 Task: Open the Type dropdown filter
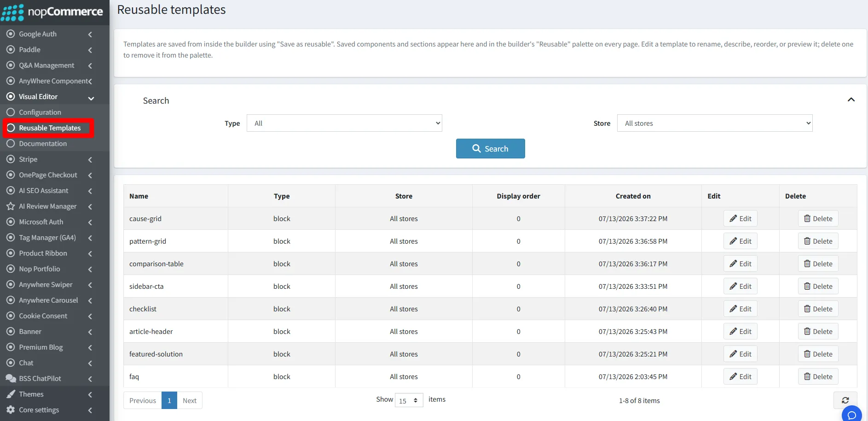click(344, 123)
